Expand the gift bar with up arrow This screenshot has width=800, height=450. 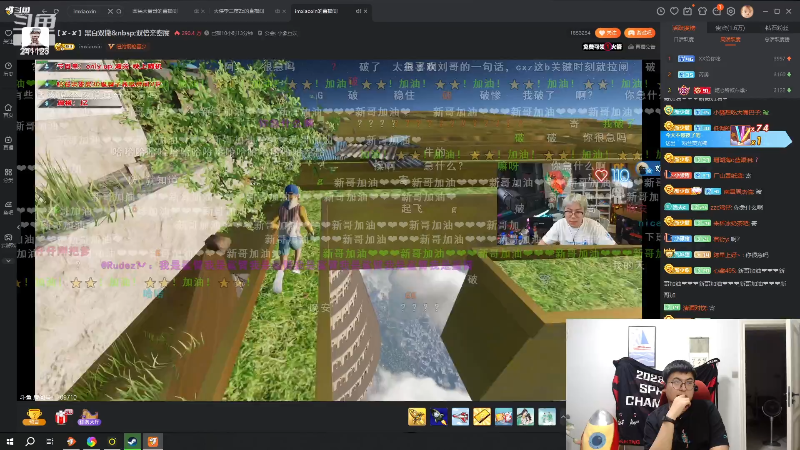point(563,417)
